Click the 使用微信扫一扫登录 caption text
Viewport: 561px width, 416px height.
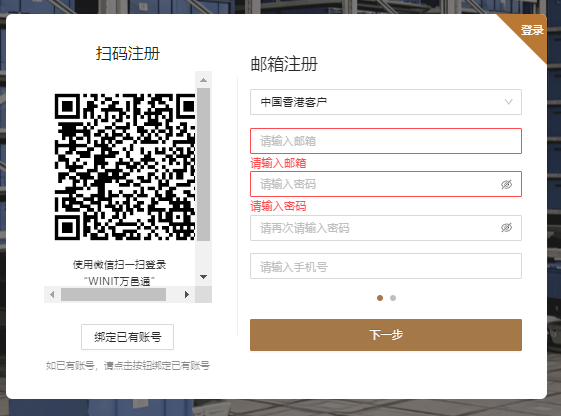[x=119, y=265]
